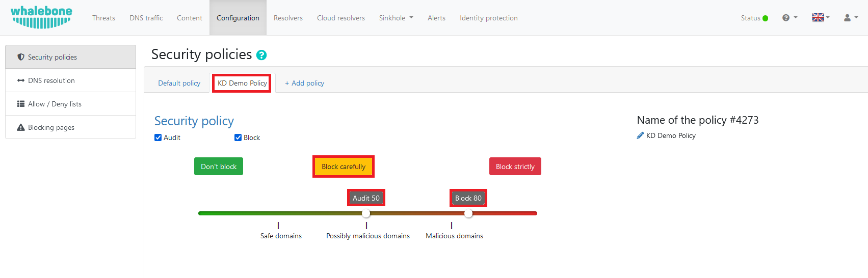The image size is (868, 278).
Task: Click the Security policies help icon
Action: tap(261, 55)
